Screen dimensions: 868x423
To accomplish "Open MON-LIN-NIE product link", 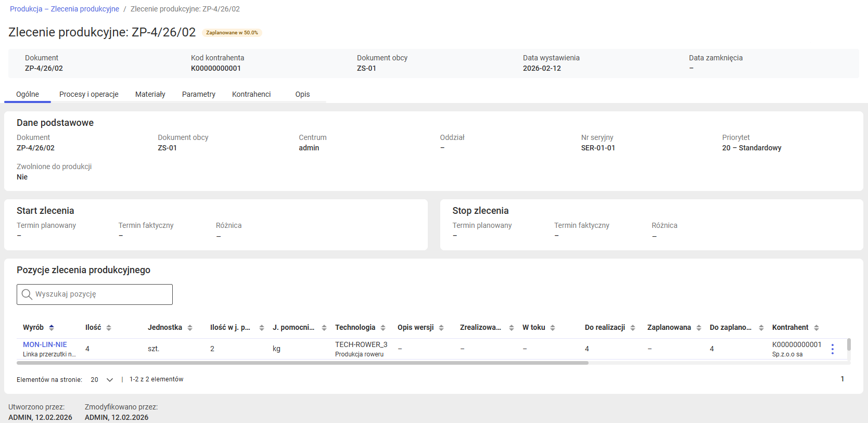I will pos(45,344).
